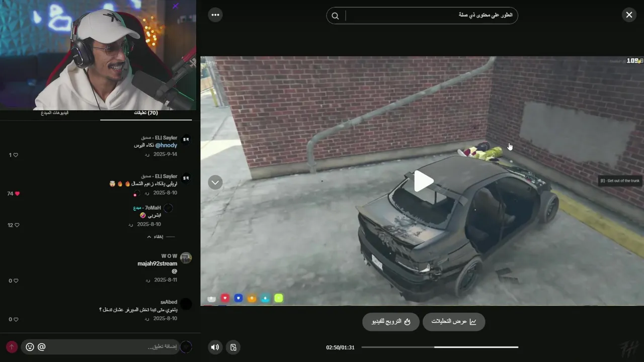Open ELI Sayler avatar on 2025-8-10 comment
This screenshot has height=362, width=644.
pyautogui.click(x=186, y=178)
